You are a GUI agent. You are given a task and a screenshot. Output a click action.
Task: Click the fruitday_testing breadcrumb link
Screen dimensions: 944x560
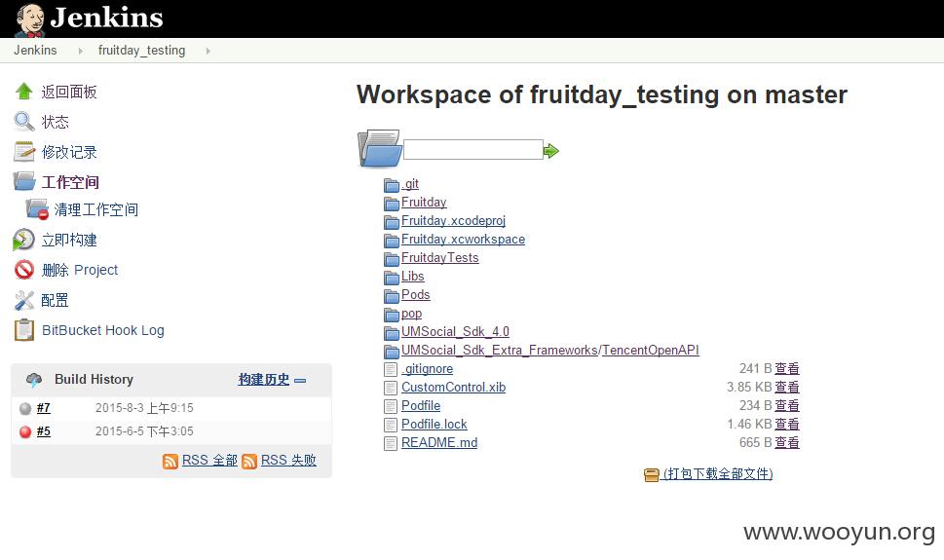click(x=142, y=50)
